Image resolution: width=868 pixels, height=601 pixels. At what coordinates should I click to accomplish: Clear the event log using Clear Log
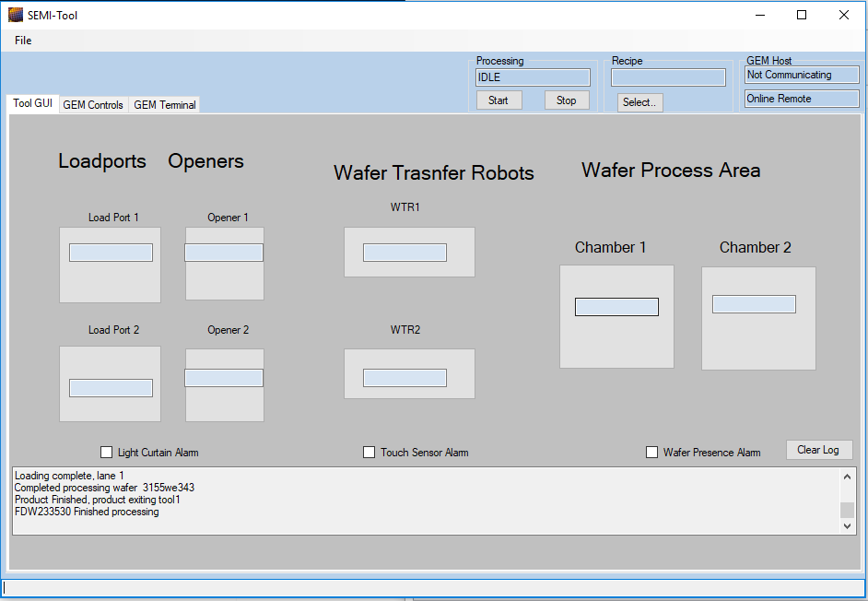click(818, 450)
